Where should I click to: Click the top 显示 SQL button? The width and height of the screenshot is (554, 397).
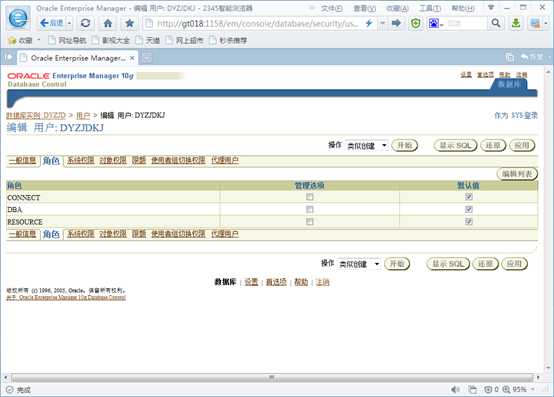[x=455, y=146]
